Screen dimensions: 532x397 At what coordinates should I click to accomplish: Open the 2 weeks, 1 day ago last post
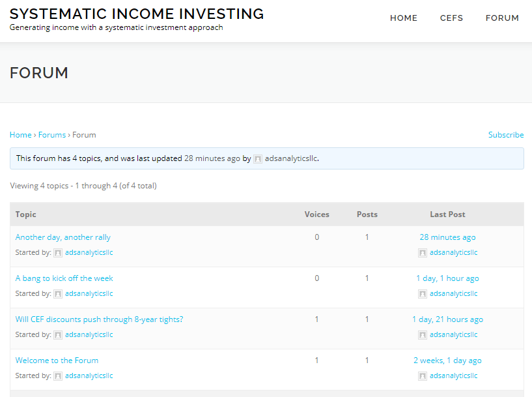447,360
